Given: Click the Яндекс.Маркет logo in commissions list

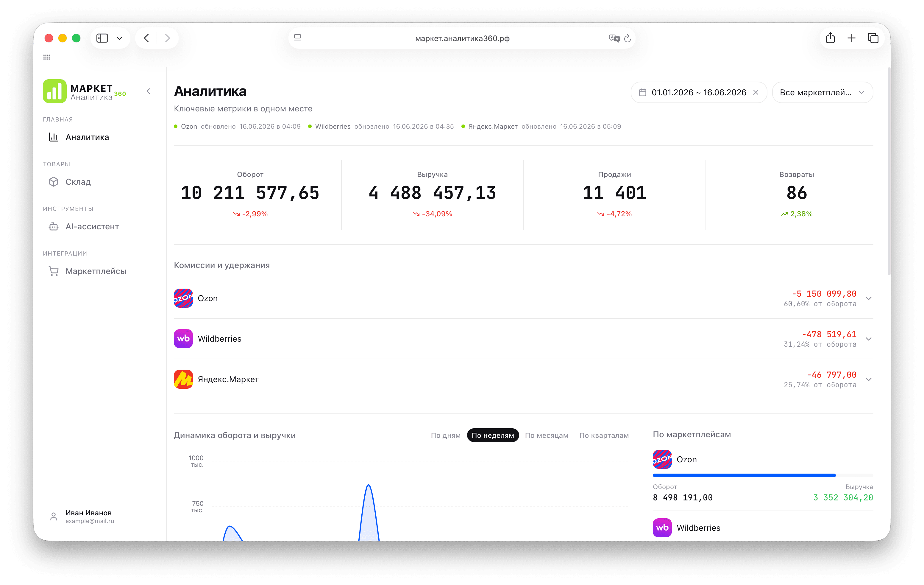Looking at the screenshot, I should pyautogui.click(x=183, y=379).
